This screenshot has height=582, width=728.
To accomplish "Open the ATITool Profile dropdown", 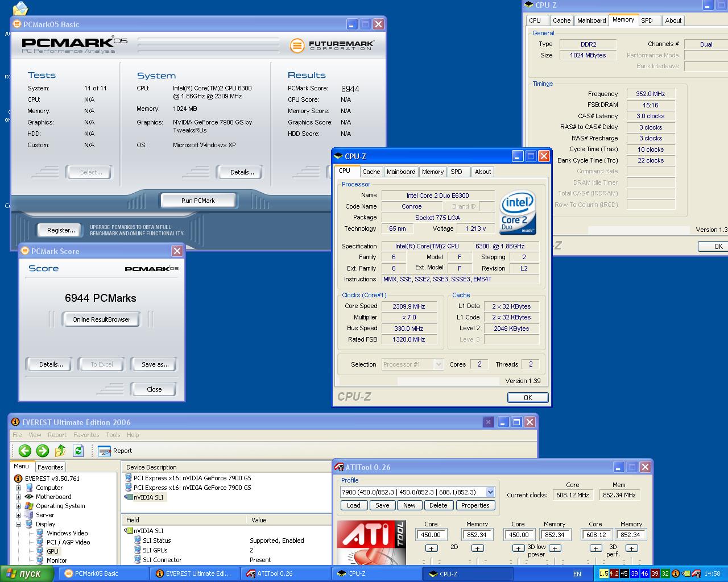I will tap(490, 492).
